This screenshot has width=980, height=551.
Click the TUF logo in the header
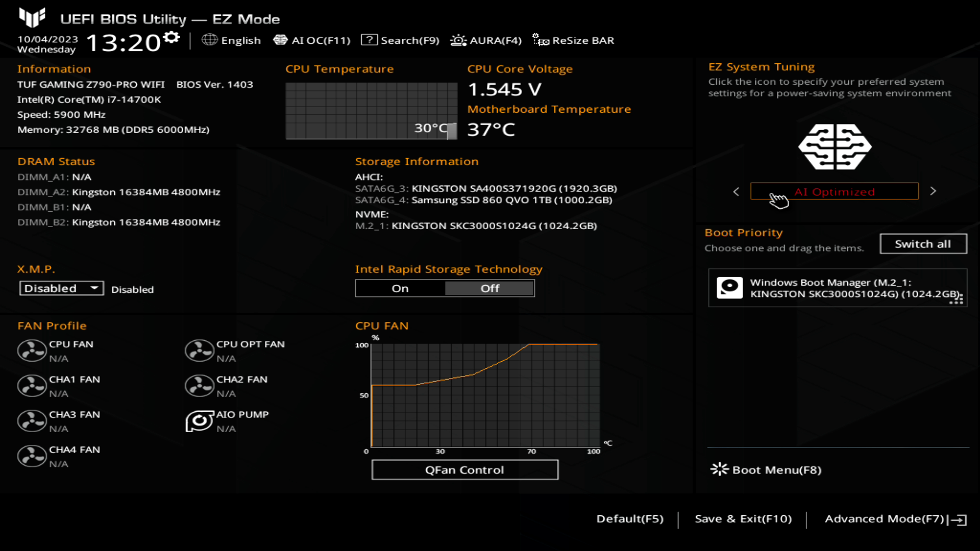coord(32,17)
